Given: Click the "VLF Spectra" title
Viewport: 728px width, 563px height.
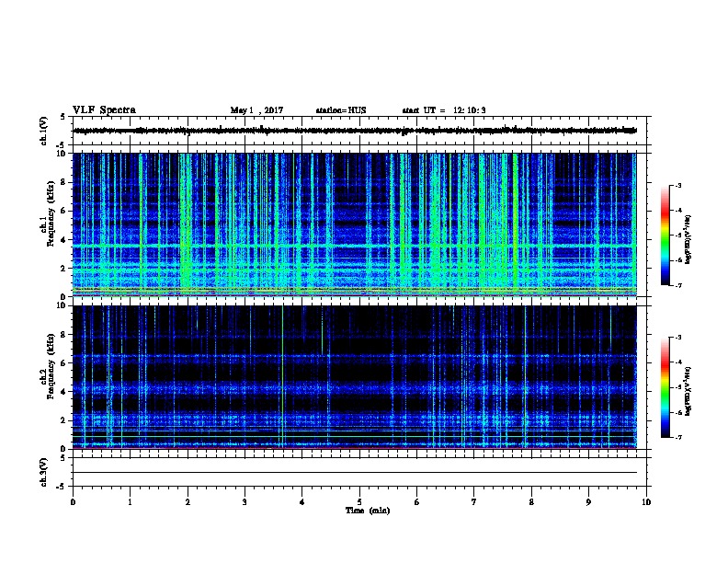Looking at the screenshot, I should [104, 110].
